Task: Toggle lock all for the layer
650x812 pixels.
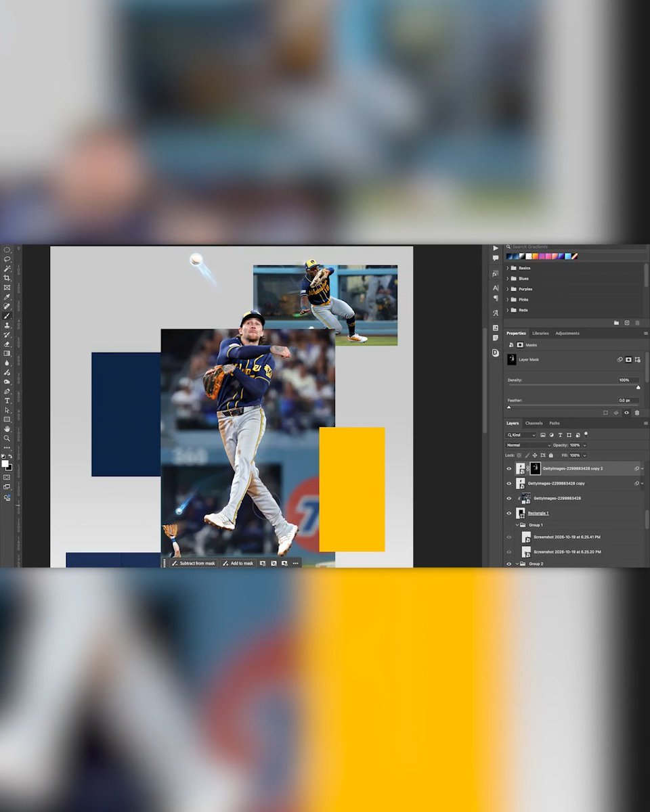Action: 550,455
